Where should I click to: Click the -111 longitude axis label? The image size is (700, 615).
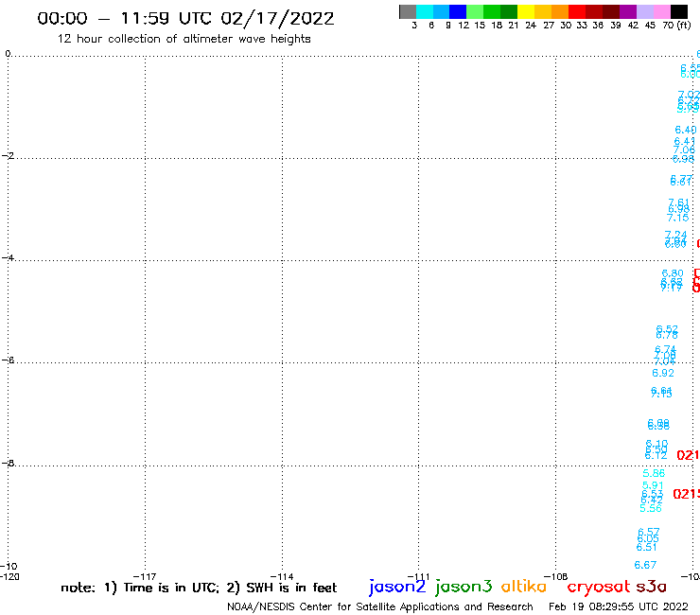click(x=418, y=576)
